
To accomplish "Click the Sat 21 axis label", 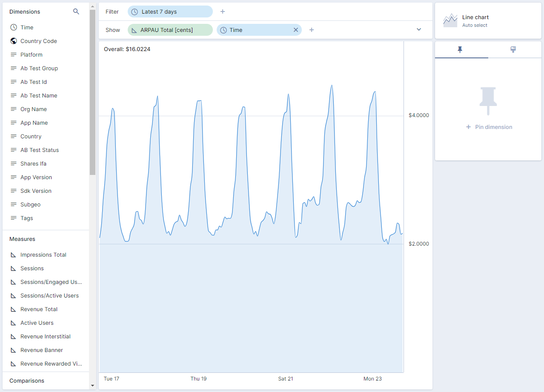I will 286,378.
